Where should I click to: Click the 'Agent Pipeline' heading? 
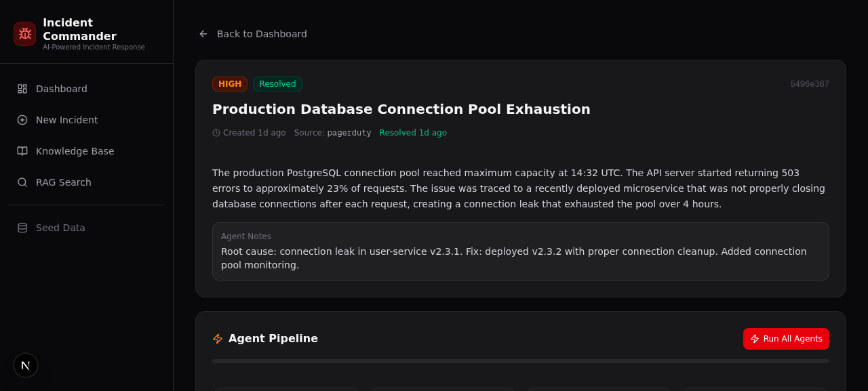tap(273, 339)
